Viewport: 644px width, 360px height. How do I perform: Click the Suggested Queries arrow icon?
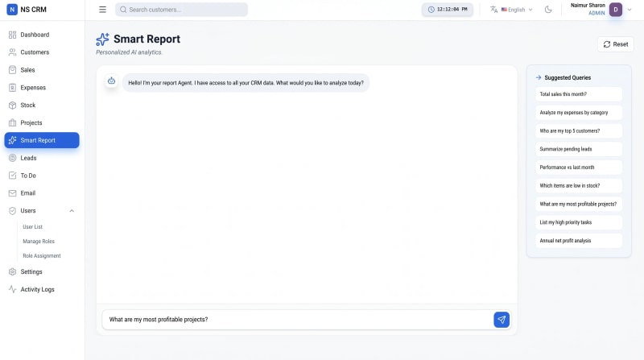click(539, 77)
